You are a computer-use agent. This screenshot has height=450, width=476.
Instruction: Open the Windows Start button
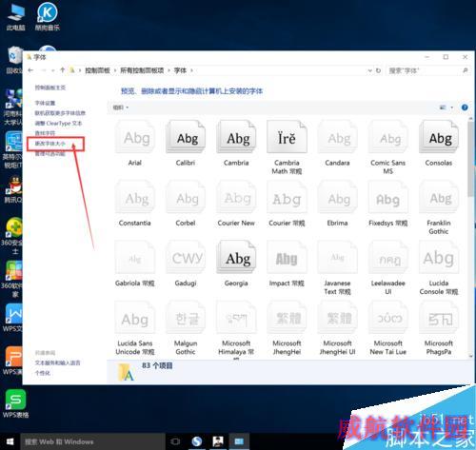coord(10,441)
